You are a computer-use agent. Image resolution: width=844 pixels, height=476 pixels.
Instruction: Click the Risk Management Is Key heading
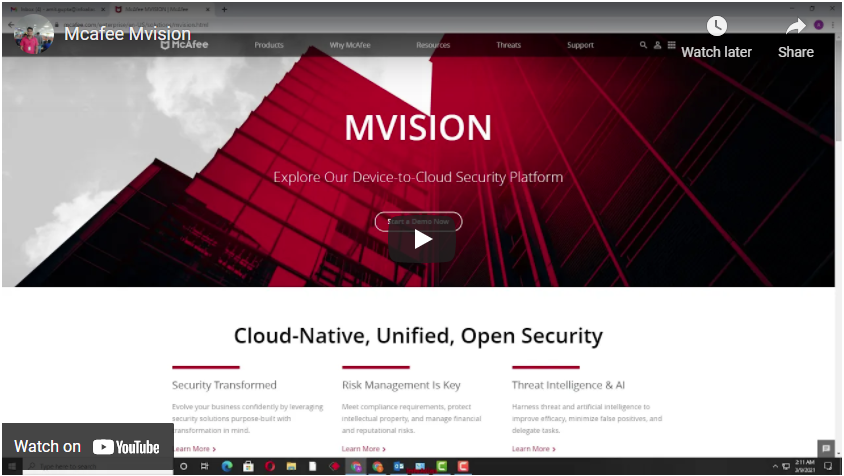click(x=401, y=385)
